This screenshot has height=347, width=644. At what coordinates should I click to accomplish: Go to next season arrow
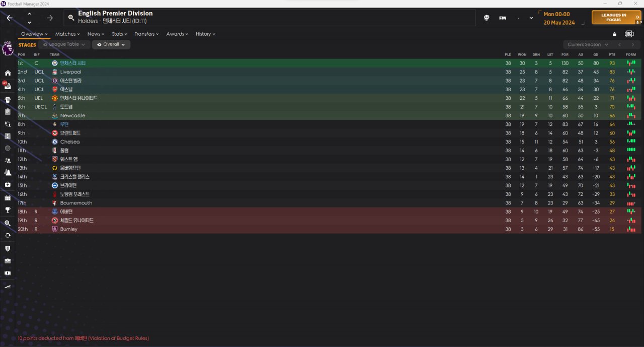pyautogui.click(x=633, y=44)
